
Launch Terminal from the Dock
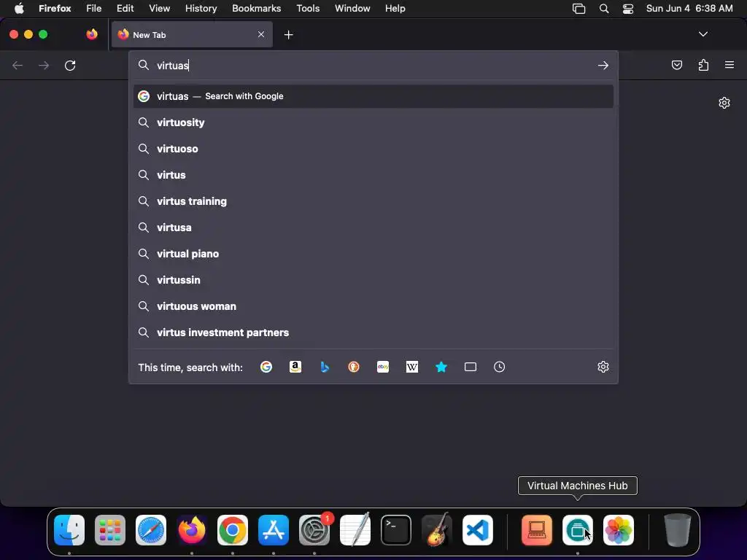[x=396, y=529]
